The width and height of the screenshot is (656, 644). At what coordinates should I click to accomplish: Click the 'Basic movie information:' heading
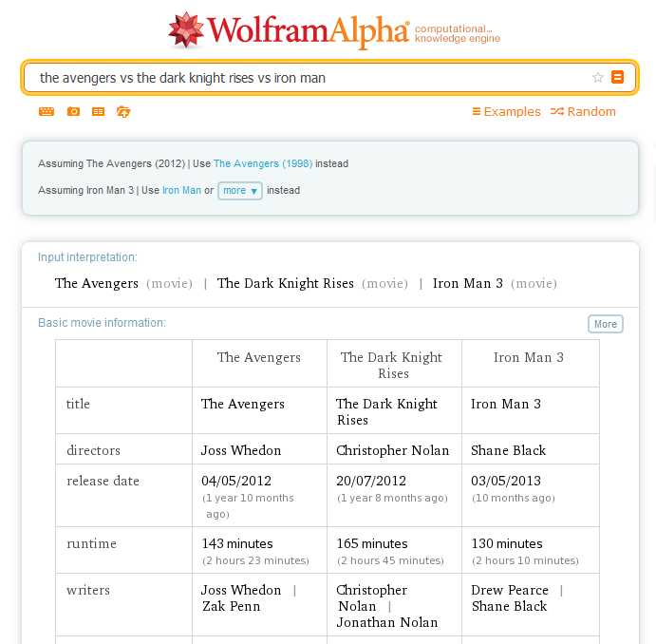pos(102,323)
